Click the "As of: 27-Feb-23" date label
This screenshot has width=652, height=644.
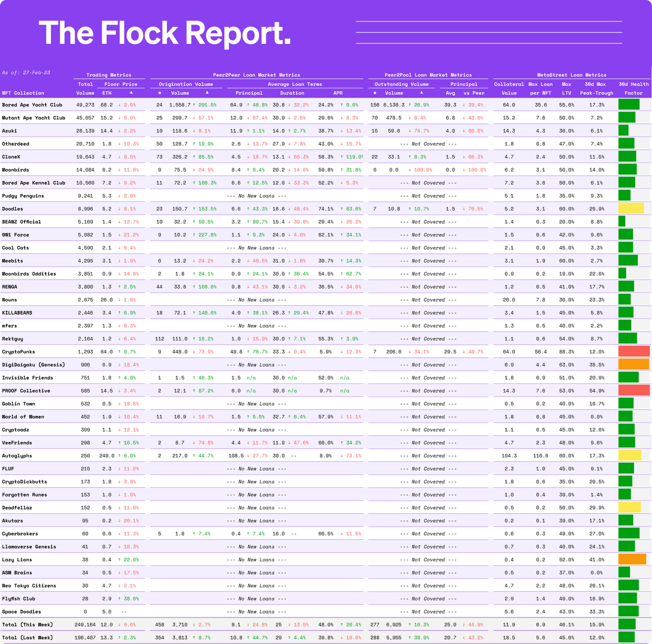pyautogui.click(x=26, y=72)
